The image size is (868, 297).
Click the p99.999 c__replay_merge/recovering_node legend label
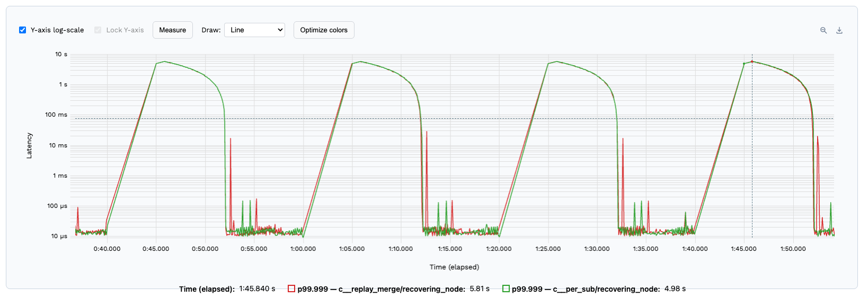pos(382,289)
